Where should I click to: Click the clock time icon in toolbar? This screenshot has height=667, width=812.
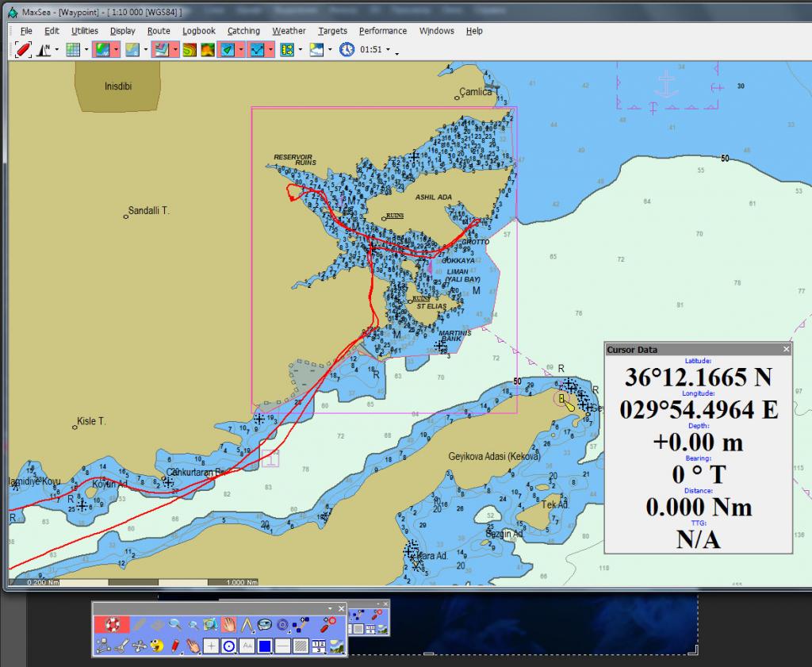(x=347, y=49)
